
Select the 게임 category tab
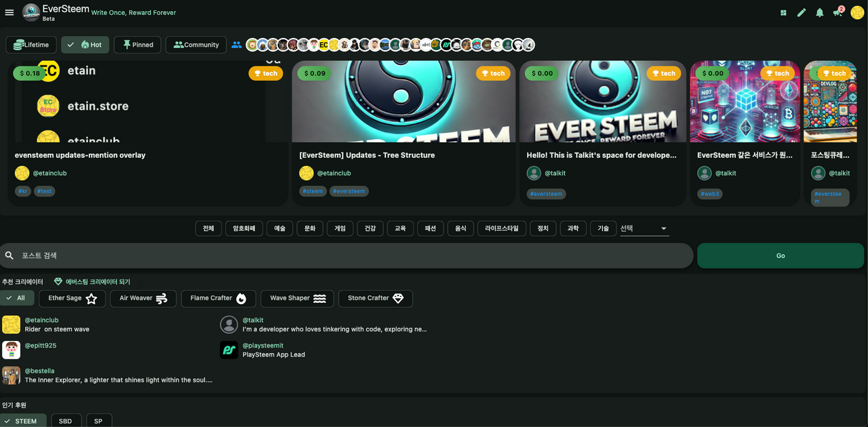(x=340, y=228)
